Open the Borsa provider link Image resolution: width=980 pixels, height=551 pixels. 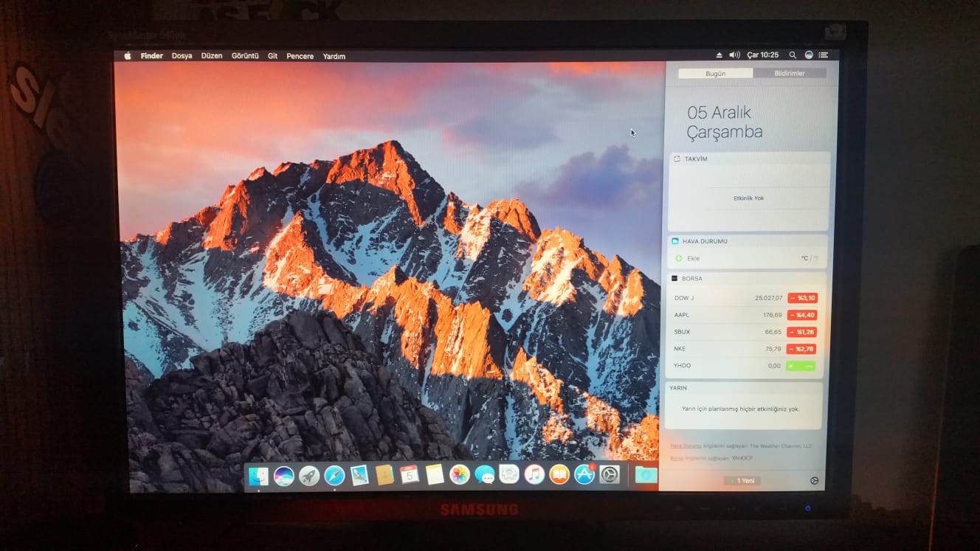click(x=677, y=458)
